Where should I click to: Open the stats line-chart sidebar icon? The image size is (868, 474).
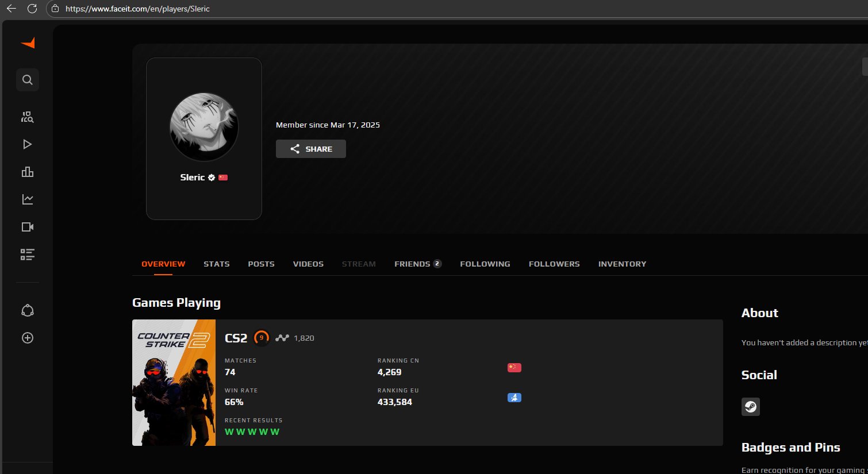click(28, 199)
